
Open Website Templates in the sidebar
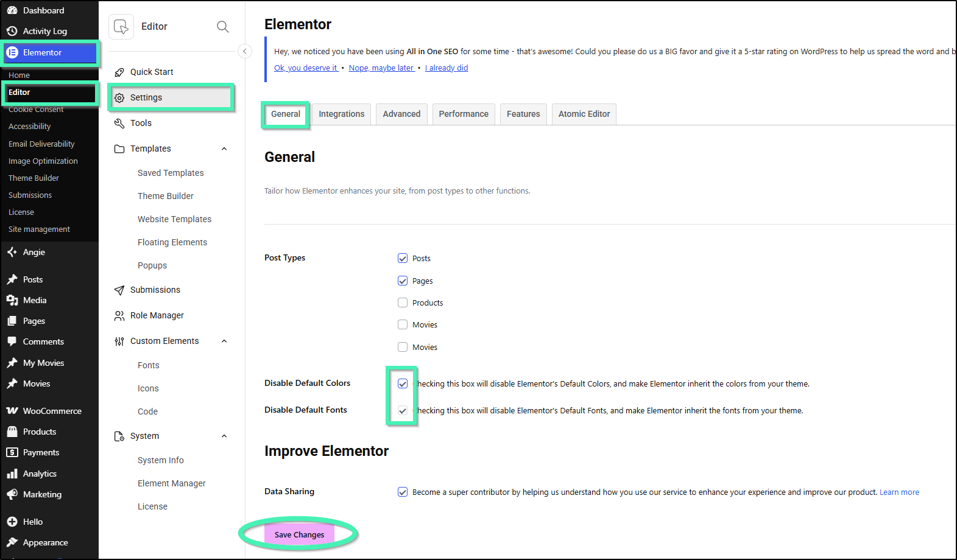[174, 220]
